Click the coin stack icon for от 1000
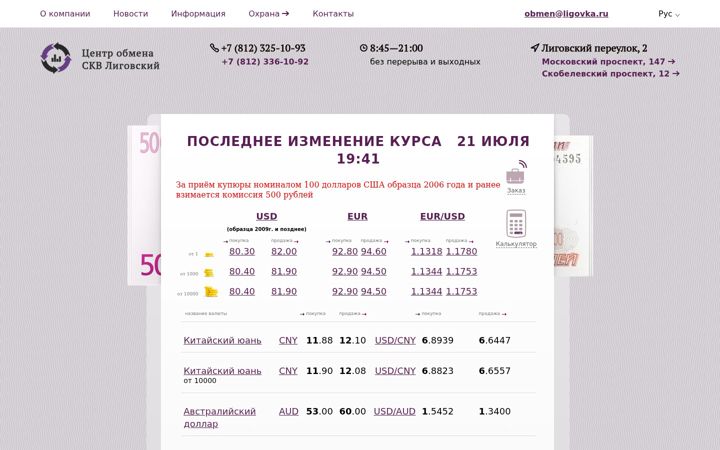This screenshot has width=720, height=450. pyautogui.click(x=209, y=273)
